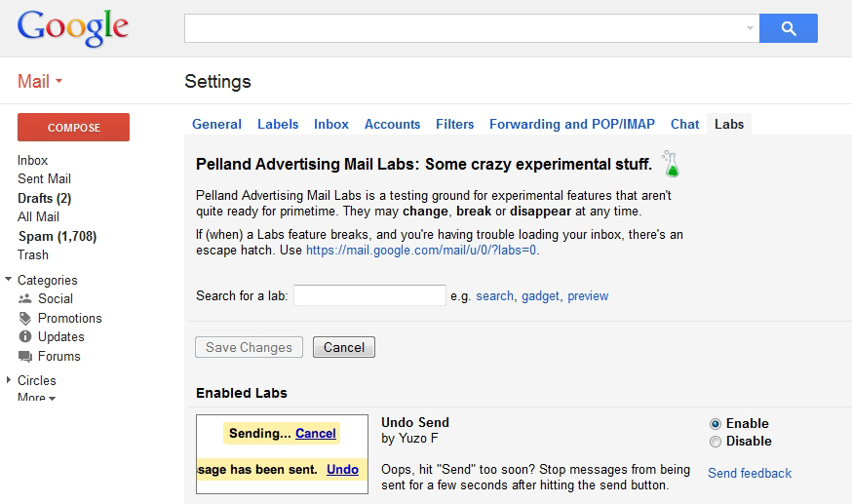Focus the Search for a lab field
Screen dimensions: 852x504
pos(369,295)
